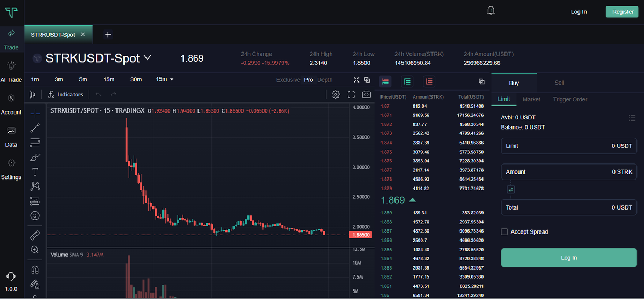
Task: Toggle magnet mode for drawings
Action: click(35, 270)
